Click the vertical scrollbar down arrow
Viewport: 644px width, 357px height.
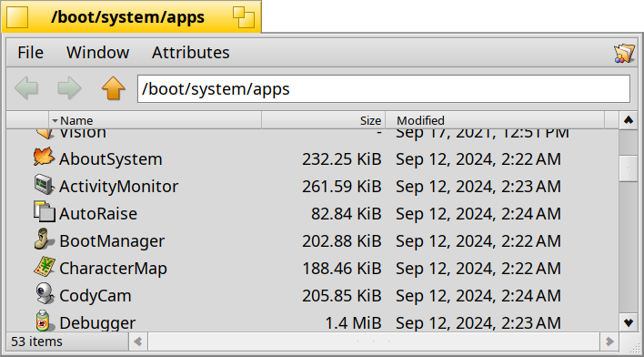click(x=628, y=323)
